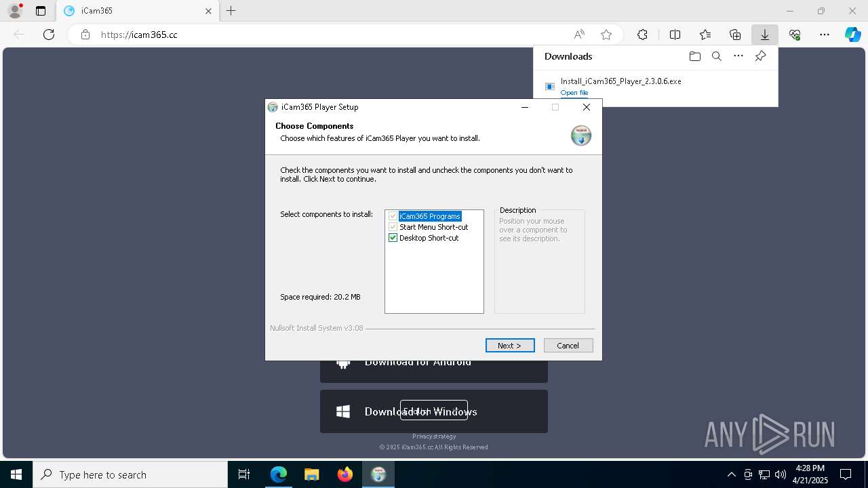Open more options in Downloads panel
The image size is (868, 488).
click(x=738, y=56)
